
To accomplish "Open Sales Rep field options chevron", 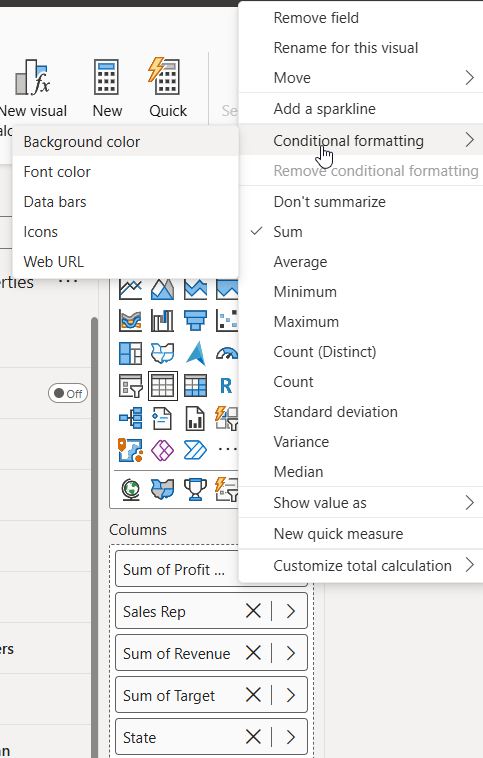I will coord(291,612).
